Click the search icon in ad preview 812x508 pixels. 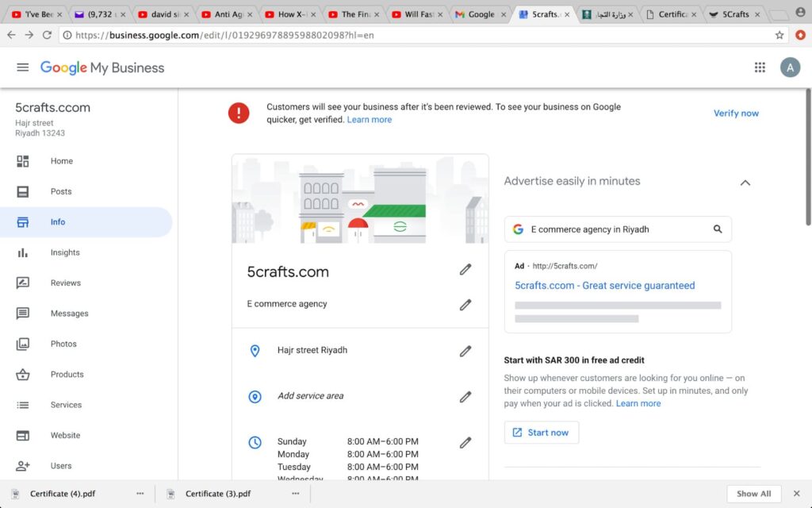pyautogui.click(x=717, y=229)
